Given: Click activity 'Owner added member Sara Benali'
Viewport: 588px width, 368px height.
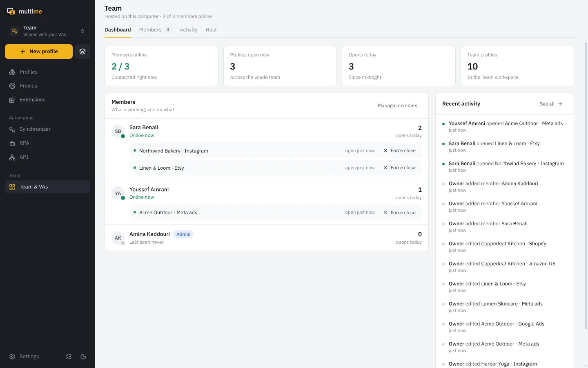Looking at the screenshot, I should pos(505,227).
